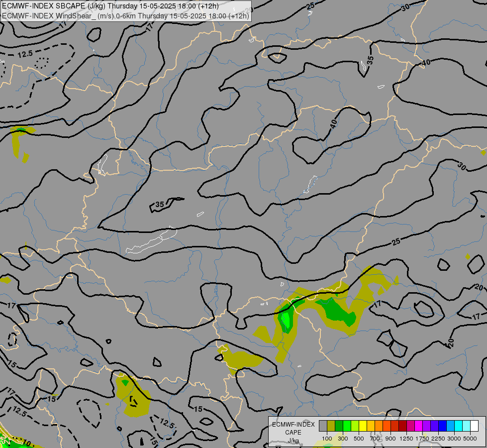Click the ECMWF-INDEX label inside the legend box

point(293,425)
